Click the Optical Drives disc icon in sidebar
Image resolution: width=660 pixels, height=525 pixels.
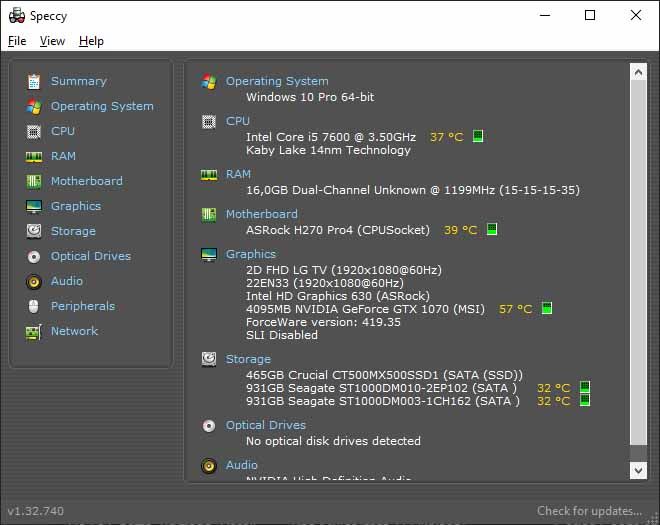tap(34, 256)
